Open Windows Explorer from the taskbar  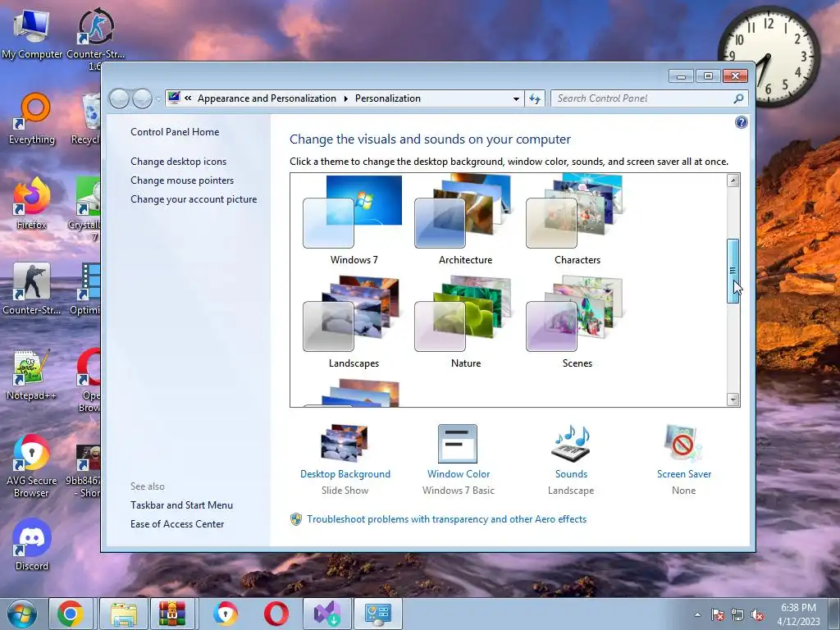[x=124, y=614]
